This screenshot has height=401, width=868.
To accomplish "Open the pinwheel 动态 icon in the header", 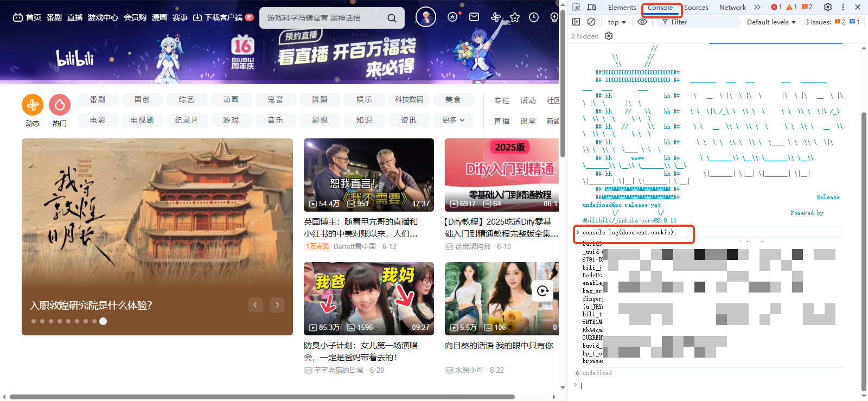I will pos(495,17).
